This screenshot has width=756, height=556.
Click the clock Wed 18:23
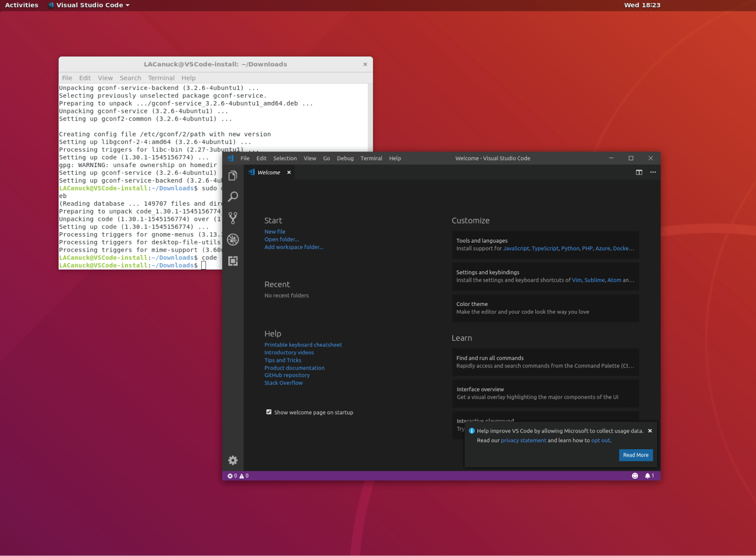click(642, 5)
